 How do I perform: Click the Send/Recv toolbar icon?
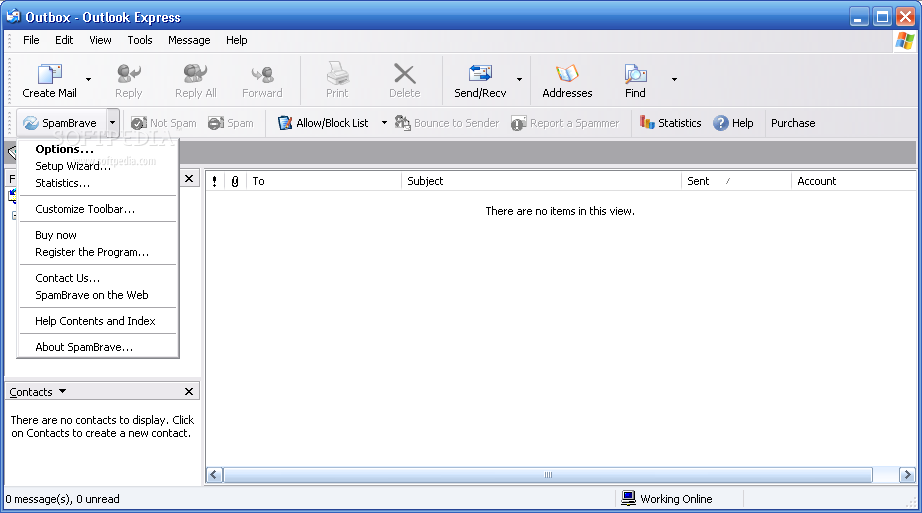click(480, 74)
